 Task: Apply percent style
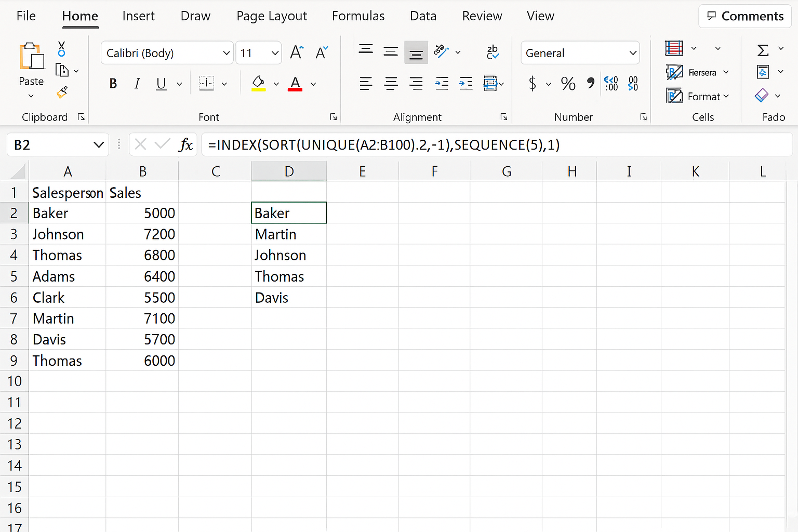click(568, 84)
